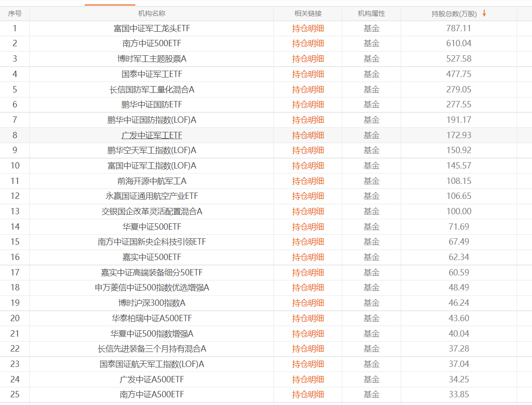Image resolution: width=532 pixels, height=405 pixels.
Task: Open 持仓明细 for 鹏华中证国防ETF
Action: 308,105
